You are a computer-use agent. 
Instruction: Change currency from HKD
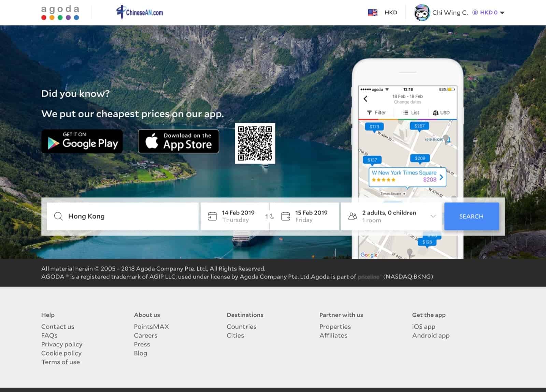[x=391, y=13]
